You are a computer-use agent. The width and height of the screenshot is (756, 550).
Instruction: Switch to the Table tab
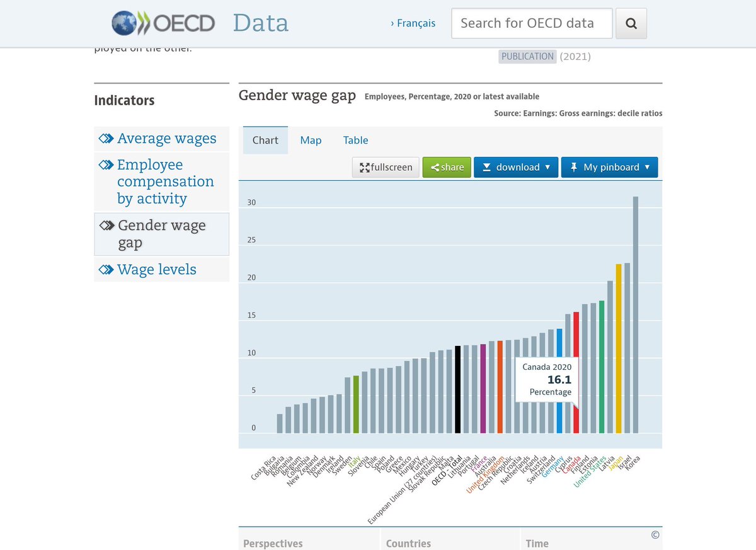point(356,140)
